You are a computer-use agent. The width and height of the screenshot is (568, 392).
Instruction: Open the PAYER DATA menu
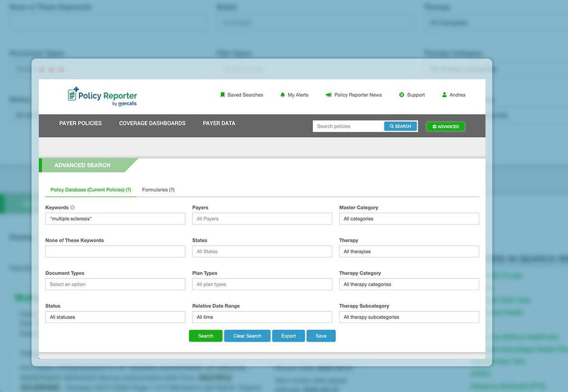219,123
